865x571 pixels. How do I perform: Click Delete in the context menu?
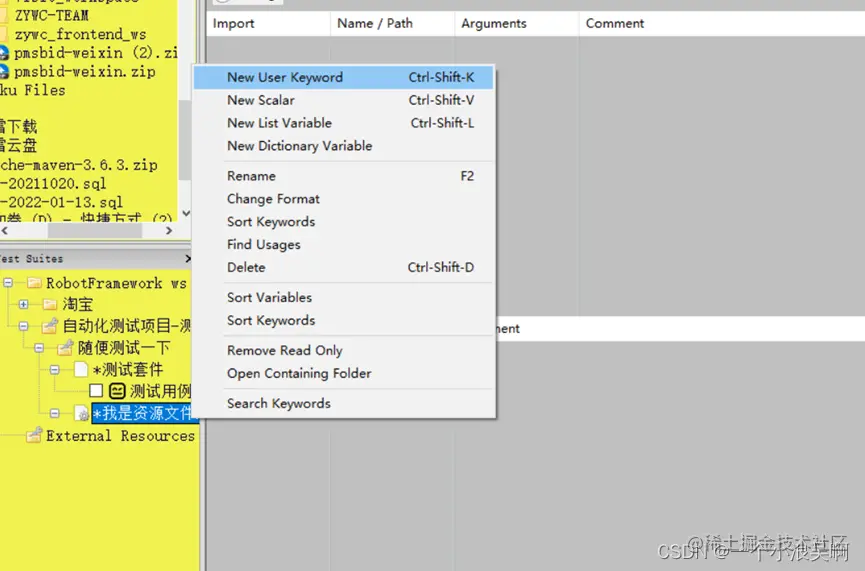tap(343, 268)
